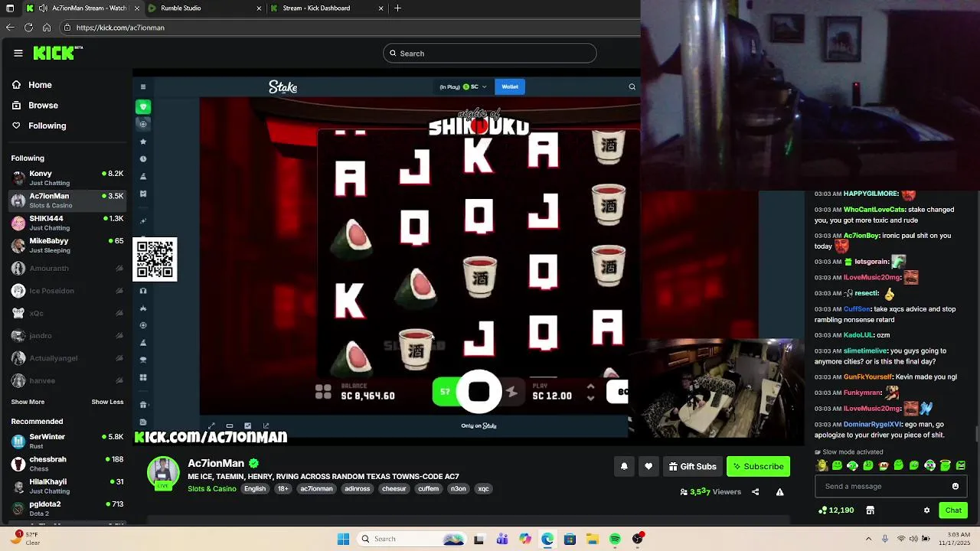Close the Rumble Studio tab

point(259,8)
